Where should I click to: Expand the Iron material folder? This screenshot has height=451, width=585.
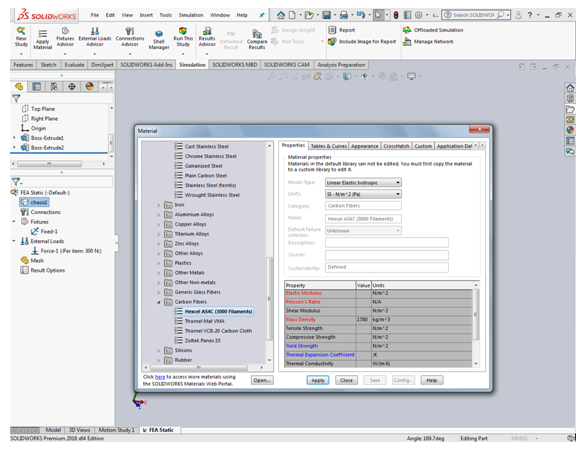coord(159,205)
